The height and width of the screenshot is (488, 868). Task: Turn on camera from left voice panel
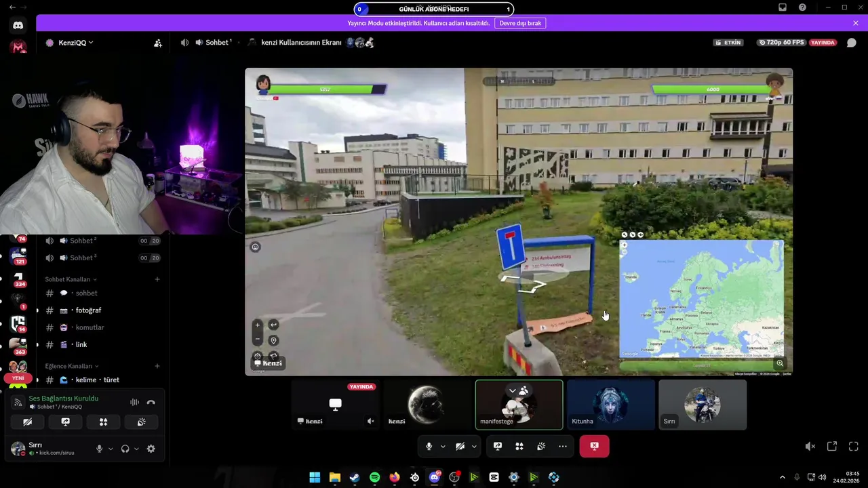point(27,422)
